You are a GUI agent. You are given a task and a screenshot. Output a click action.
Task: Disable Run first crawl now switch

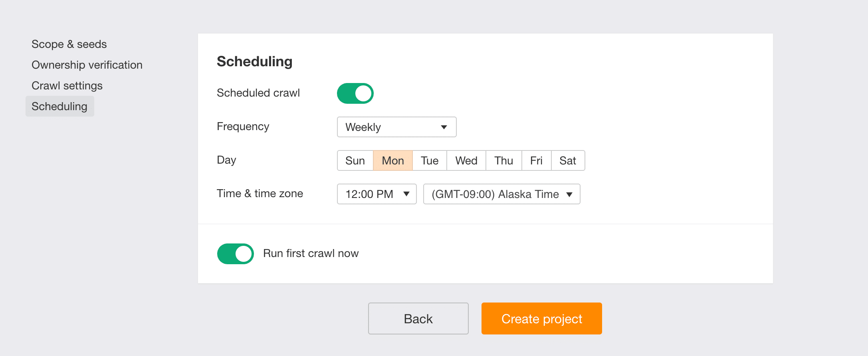(x=235, y=254)
